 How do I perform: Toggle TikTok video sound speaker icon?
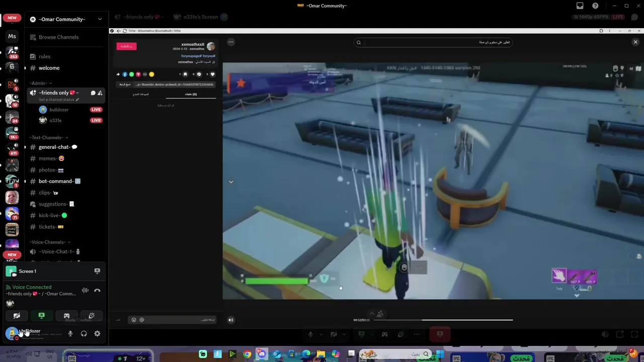[231, 320]
